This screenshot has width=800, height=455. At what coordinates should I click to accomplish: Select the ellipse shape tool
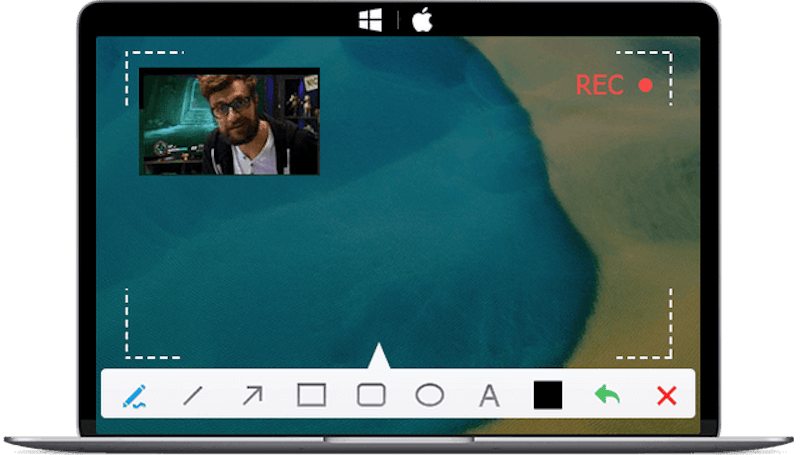(430, 395)
